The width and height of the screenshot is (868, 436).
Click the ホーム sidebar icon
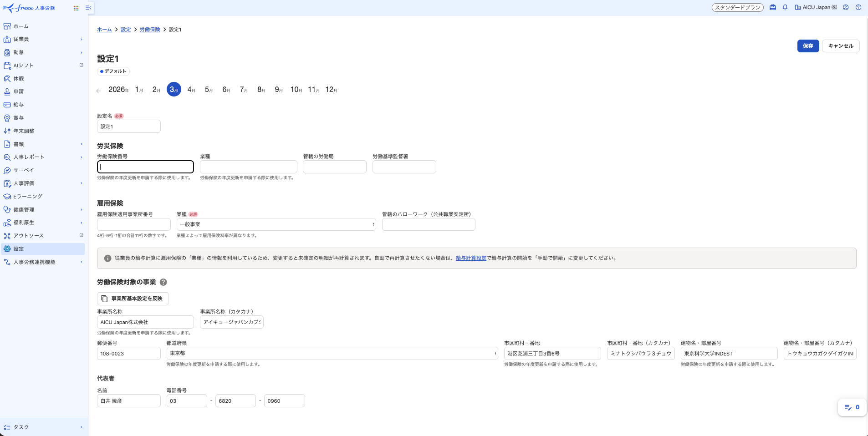pos(7,26)
